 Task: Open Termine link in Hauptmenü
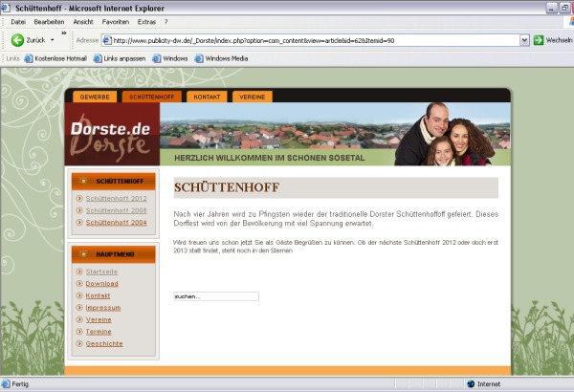99,332
